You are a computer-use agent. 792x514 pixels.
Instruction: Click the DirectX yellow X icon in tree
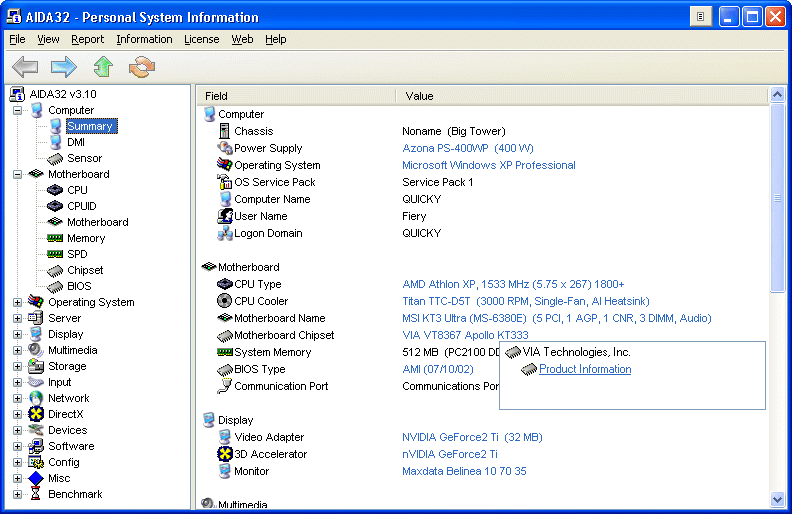[36, 414]
